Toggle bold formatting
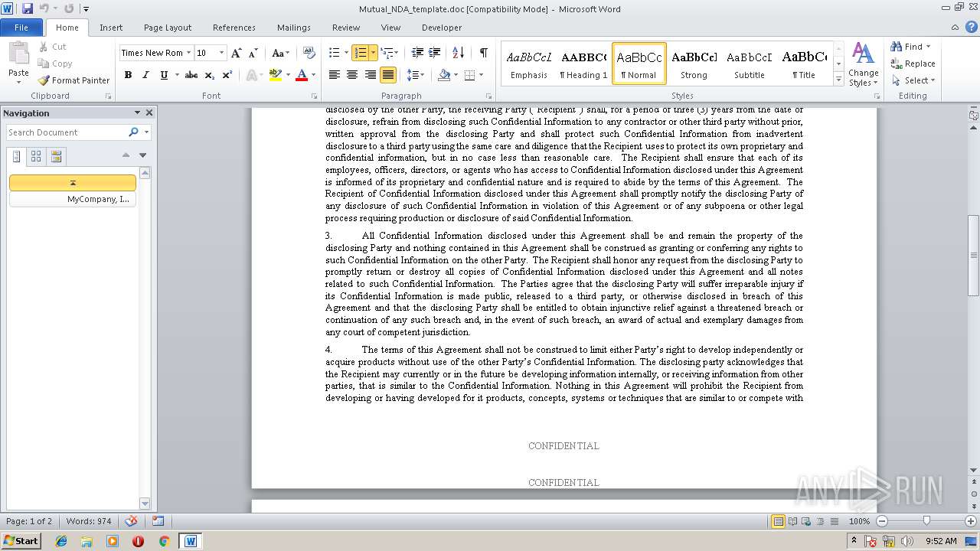Screen dimensions: 980x551 point(128,75)
